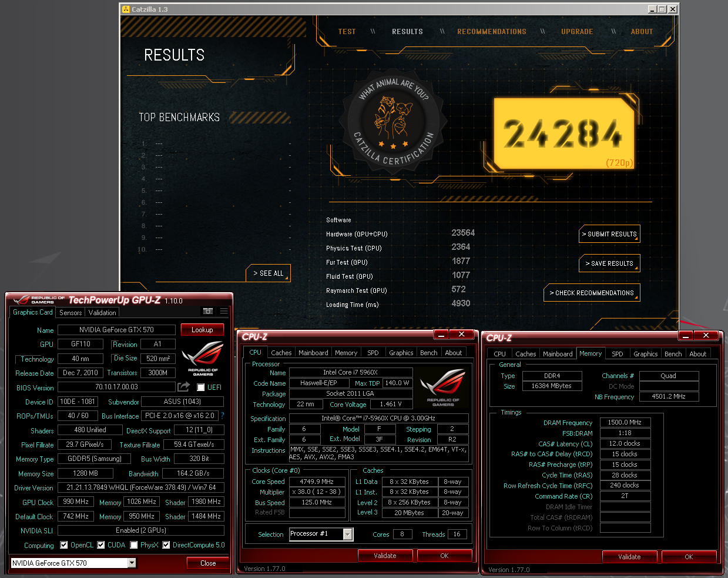This screenshot has height=578, width=728.
Task: Open ABOUT section in Catzilla
Action: click(x=642, y=32)
